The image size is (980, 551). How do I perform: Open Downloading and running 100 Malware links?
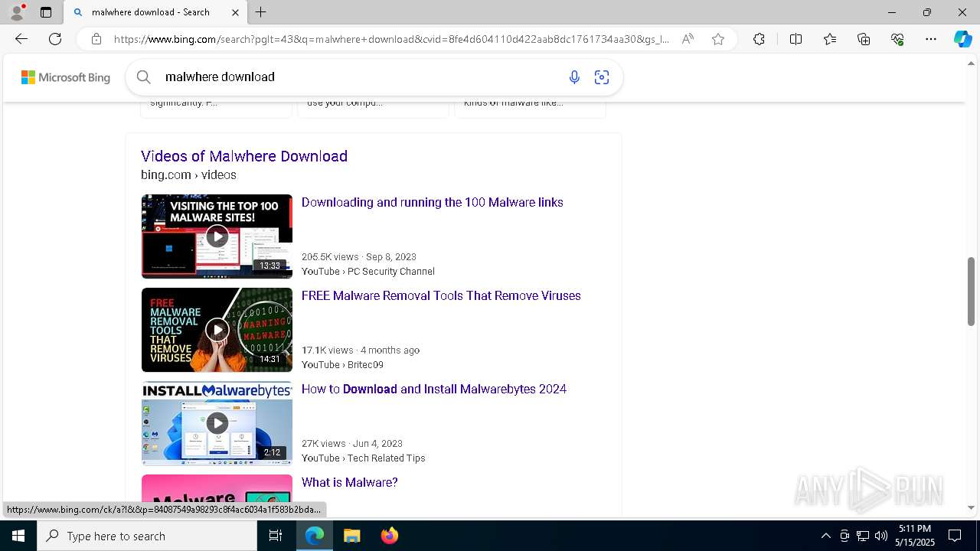coord(432,203)
